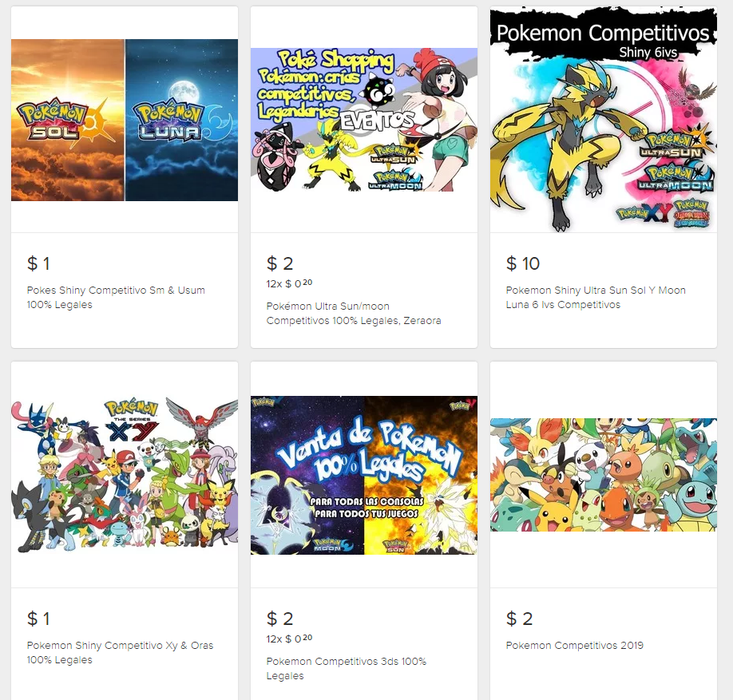Click the 12x installment text under 3ds listing

click(289, 639)
